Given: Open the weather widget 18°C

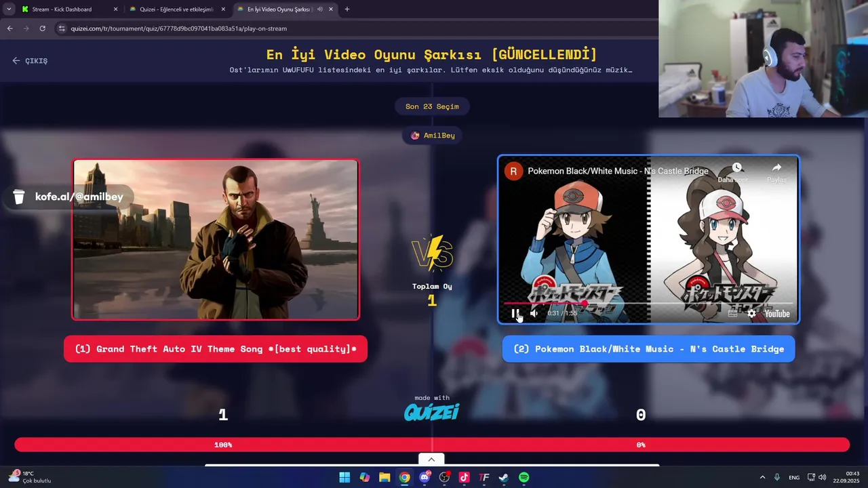Looking at the screenshot, I should (x=30, y=477).
